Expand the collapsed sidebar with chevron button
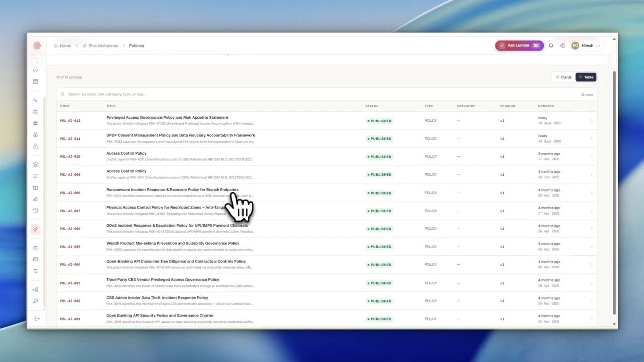 37,63
